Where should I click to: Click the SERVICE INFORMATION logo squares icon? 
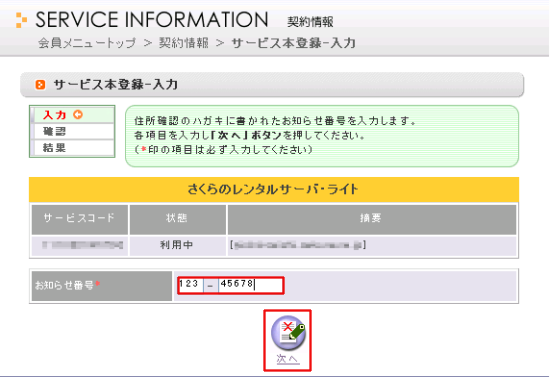coord(21,20)
